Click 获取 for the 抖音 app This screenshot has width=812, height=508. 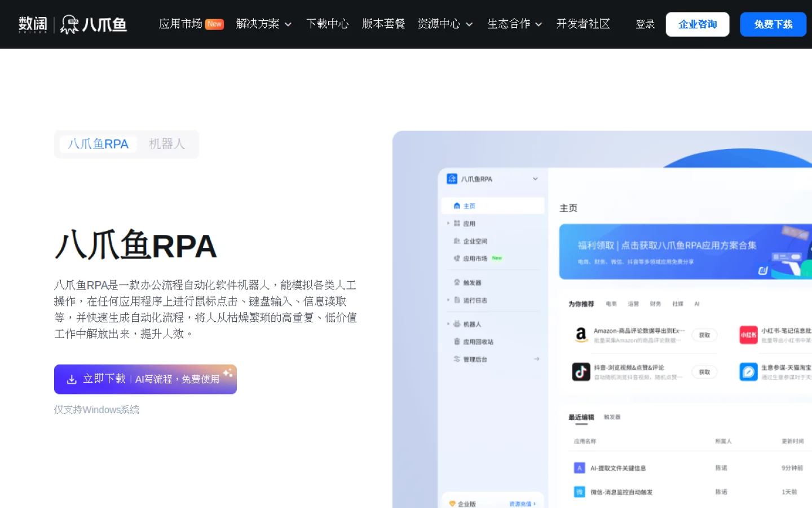[x=704, y=372]
